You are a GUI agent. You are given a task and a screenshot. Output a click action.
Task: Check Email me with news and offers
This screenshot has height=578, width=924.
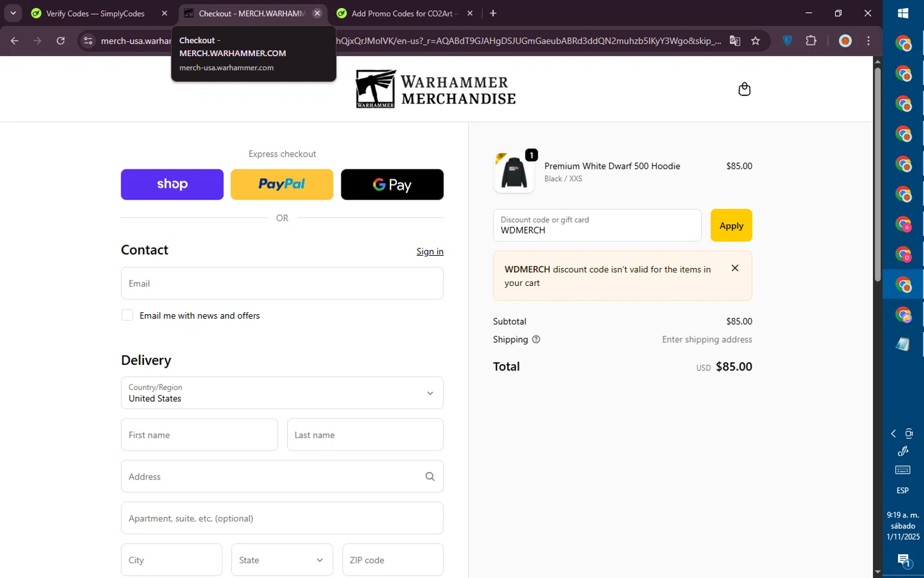coord(128,315)
